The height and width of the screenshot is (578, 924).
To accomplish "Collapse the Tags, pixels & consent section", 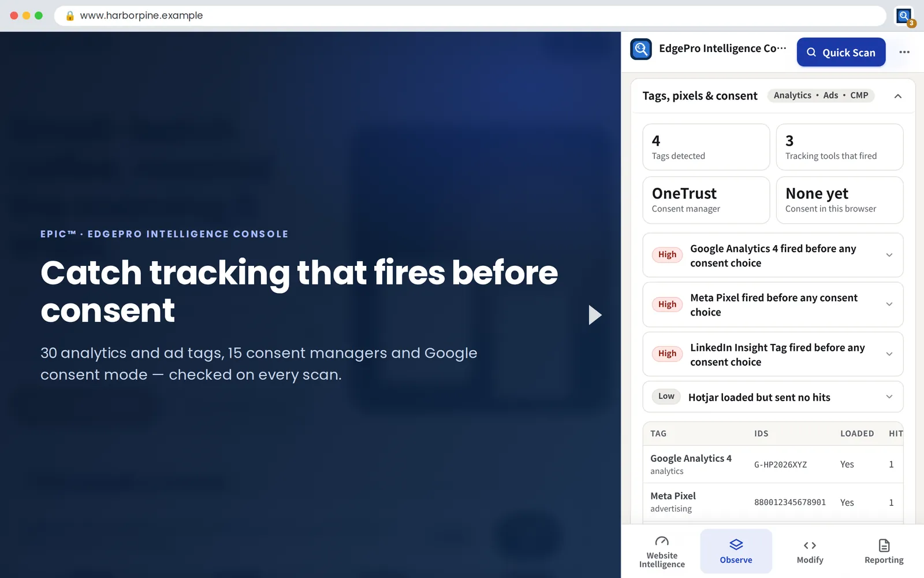I will [898, 96].
